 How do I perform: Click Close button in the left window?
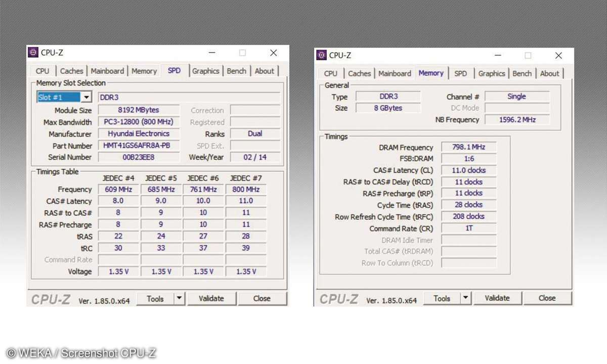point(262,299)
